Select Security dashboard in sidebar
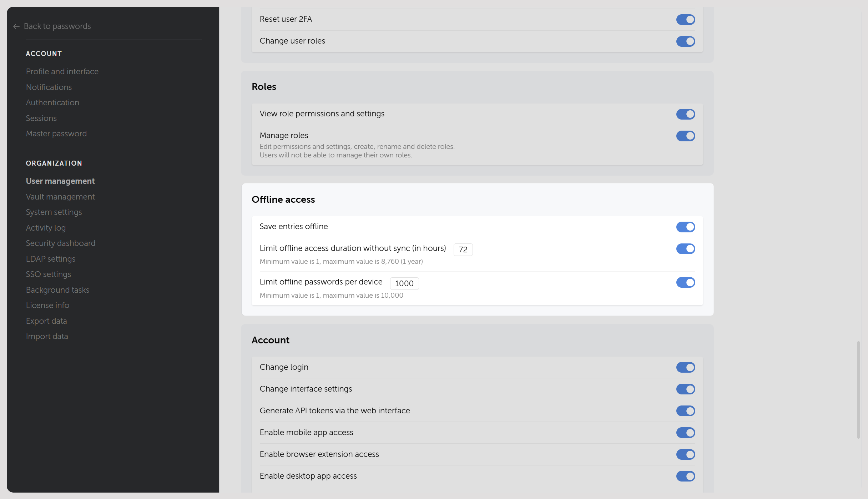 pyautogui.click(x=61, y=243)
